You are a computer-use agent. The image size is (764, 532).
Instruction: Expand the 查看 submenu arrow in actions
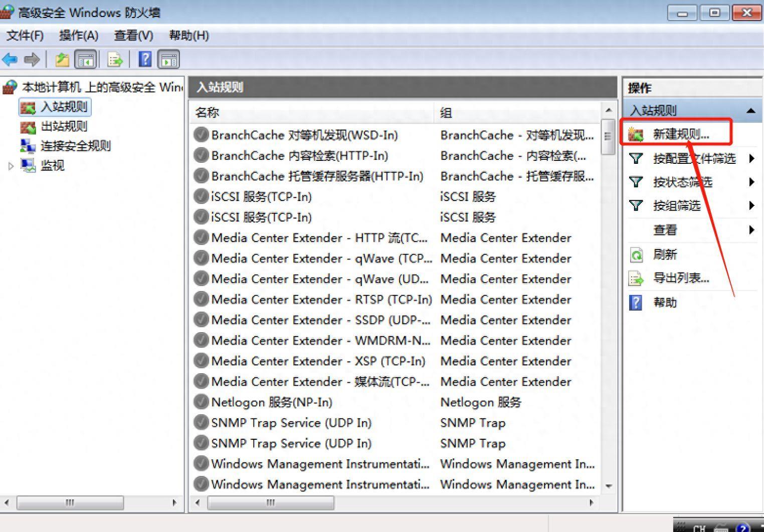751,230
